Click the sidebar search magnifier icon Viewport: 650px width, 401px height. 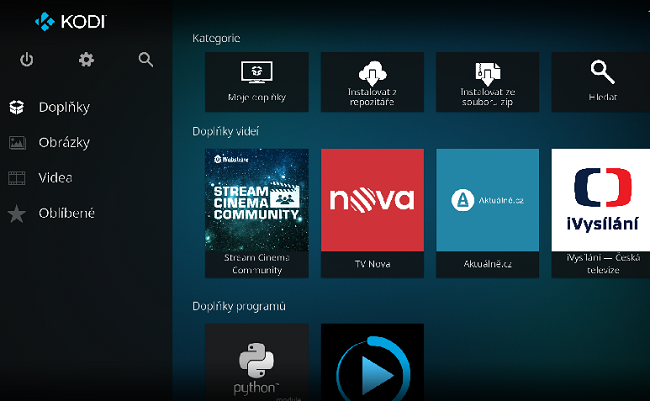click(146, 60)
